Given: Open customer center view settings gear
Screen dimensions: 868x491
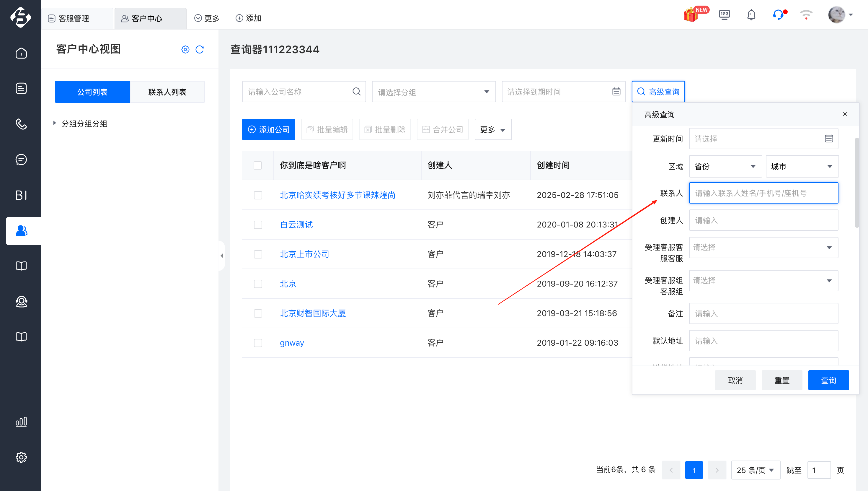Looking at the screenshot, I should tap(185, 50).
